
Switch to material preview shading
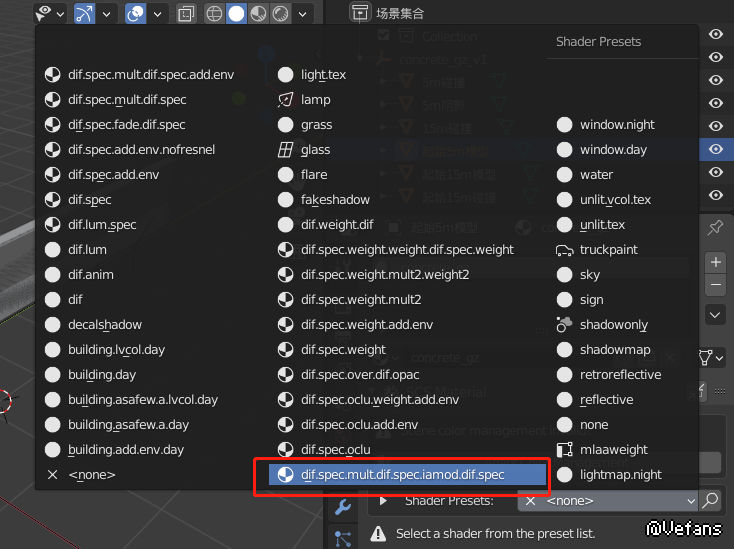[258, 14]
